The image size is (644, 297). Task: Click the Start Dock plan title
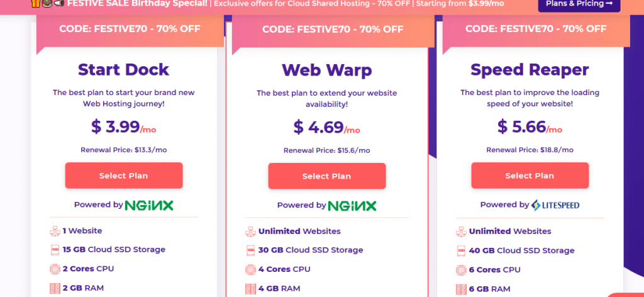pyautogui.click(x=123, y=69)
